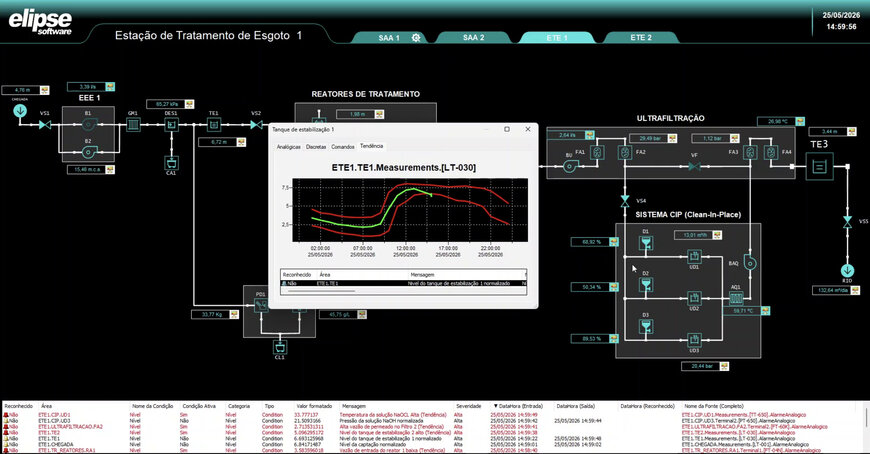870x454 pixels.
Task: Select pump B2 in EEE 1
Action: click(88, 152)
